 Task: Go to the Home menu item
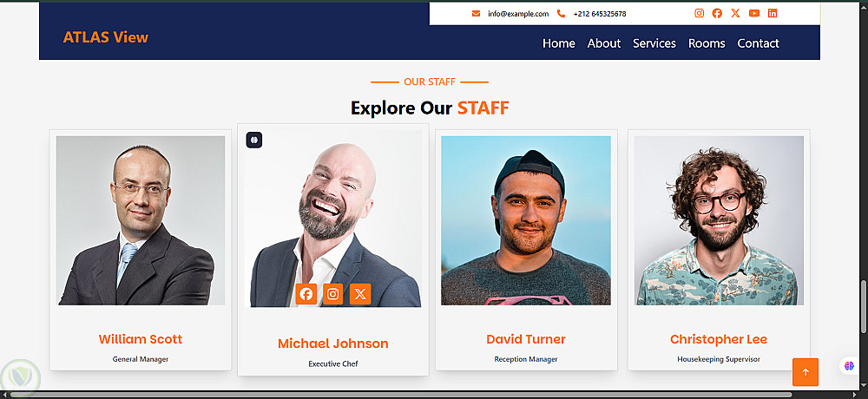click(558, 43)
